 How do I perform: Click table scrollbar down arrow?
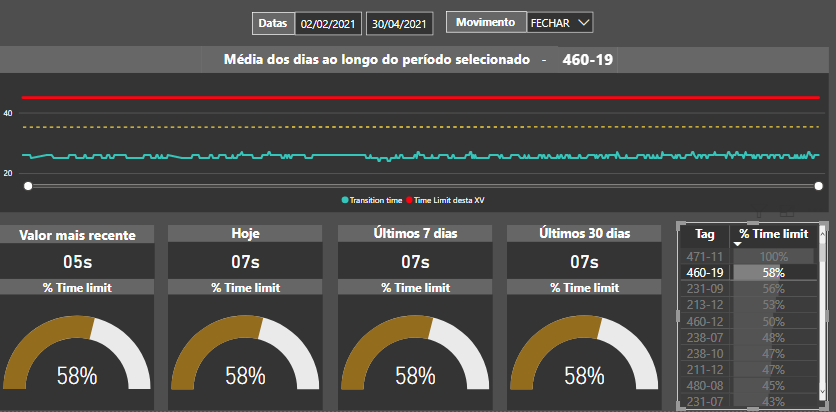click(x=822, y=393)
